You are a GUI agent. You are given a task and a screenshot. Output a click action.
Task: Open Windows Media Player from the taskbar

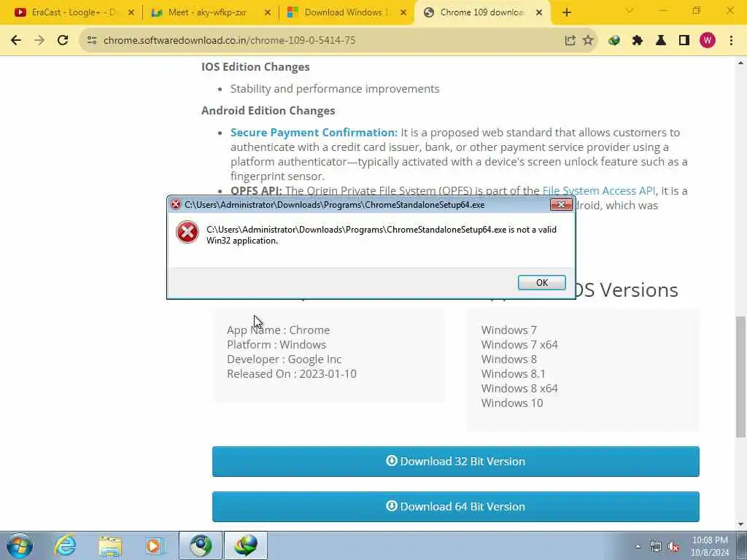coord(155,545)
